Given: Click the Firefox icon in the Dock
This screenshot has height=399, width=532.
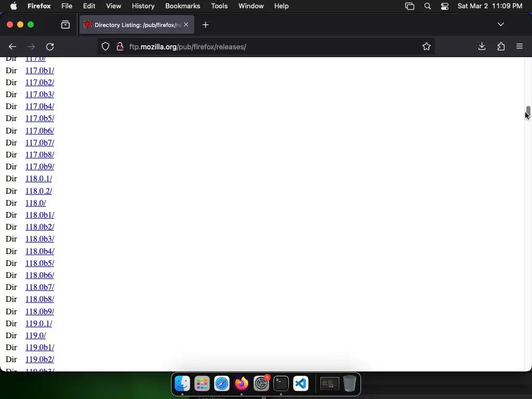Looking at the screenshot, I should [242, 383].
